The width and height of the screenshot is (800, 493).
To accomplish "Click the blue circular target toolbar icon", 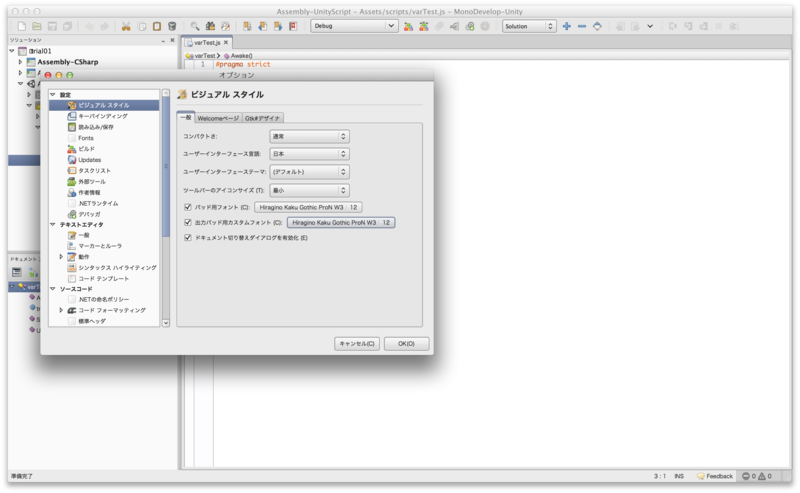I will [x=597, y=26].
